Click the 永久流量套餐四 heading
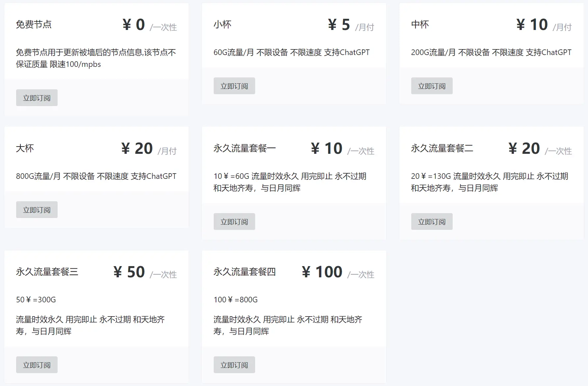This screenshot has height=386, width=588. [245, 272]
